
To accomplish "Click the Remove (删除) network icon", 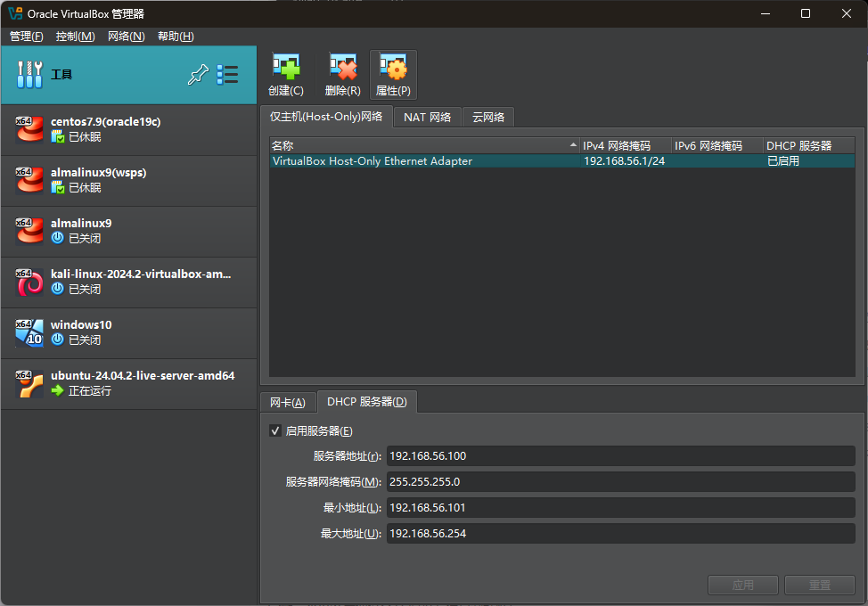I will point(342,68).
